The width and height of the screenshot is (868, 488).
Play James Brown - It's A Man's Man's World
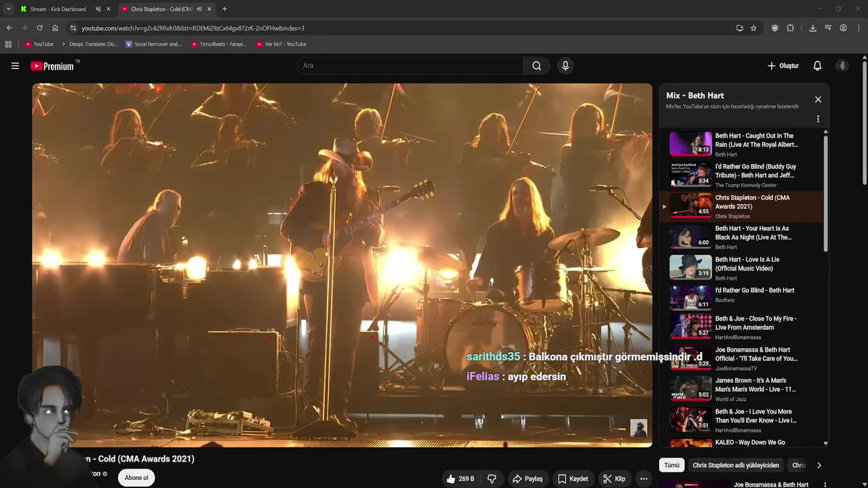741,389
